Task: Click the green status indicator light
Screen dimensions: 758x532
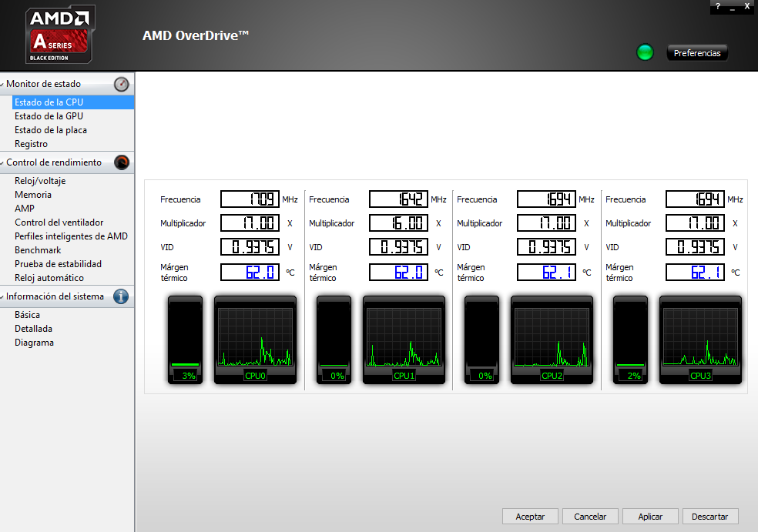Action: tap(645, 52)
